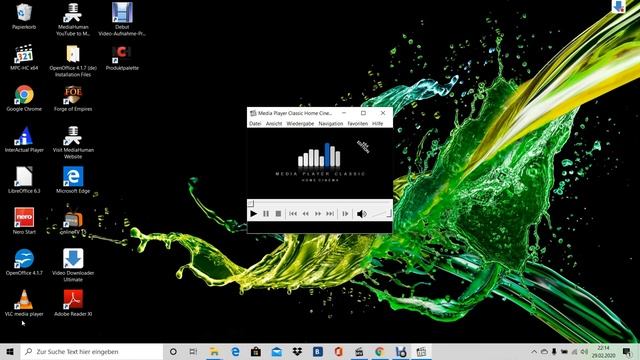This screenshot has height=360, width=640.
Task: Open the Hilfe menu
Action: [x=378, y=123]
